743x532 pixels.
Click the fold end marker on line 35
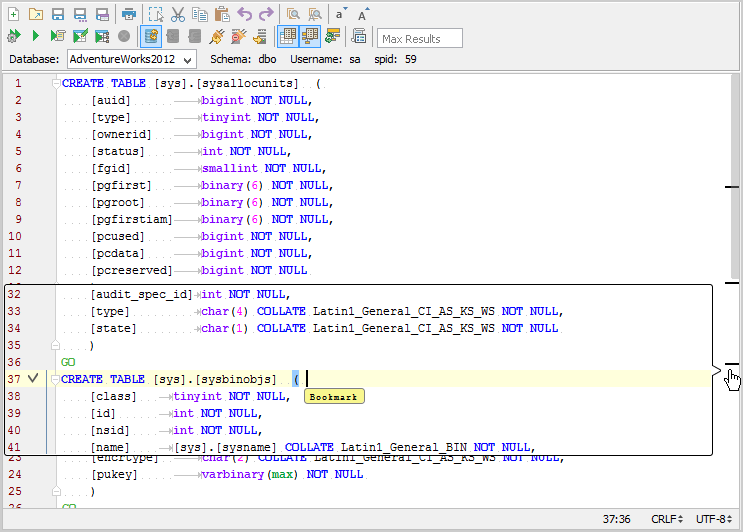point(55,345)
